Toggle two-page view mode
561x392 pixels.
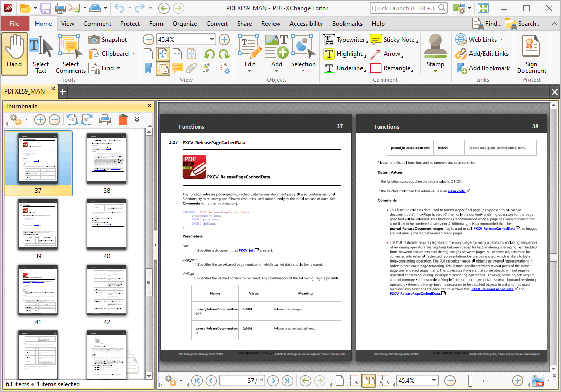point(369,380)
